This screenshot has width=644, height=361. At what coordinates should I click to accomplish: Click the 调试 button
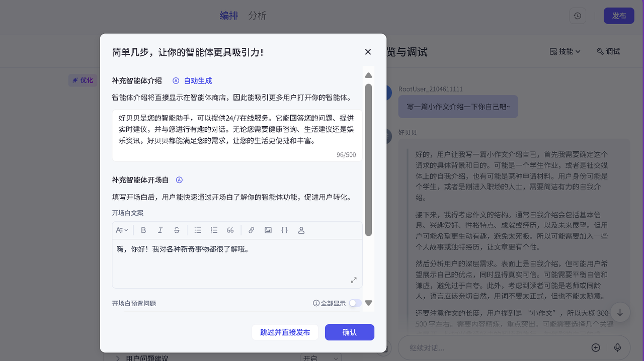point(608,51)
